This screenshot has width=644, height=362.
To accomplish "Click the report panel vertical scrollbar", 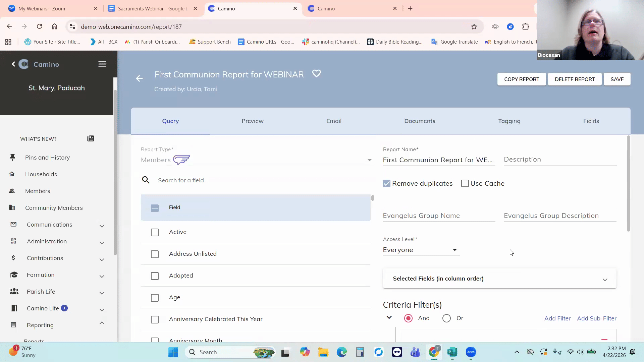I will (628, 183).
